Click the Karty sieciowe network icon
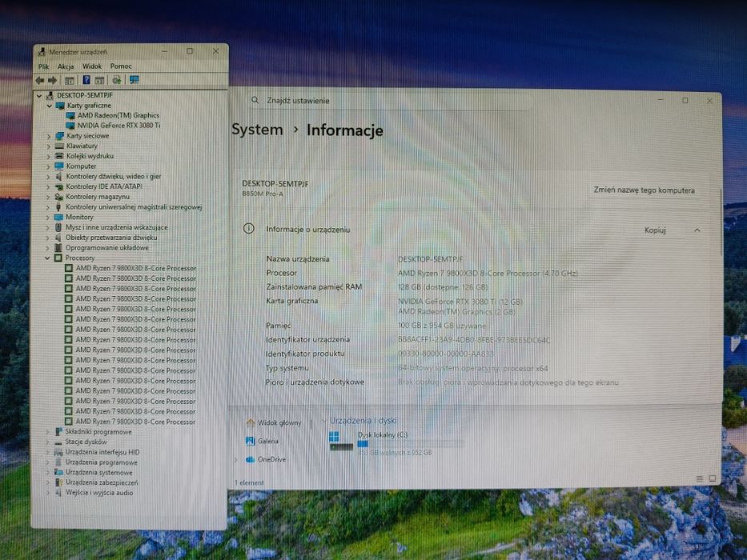 tap(59, 136)
